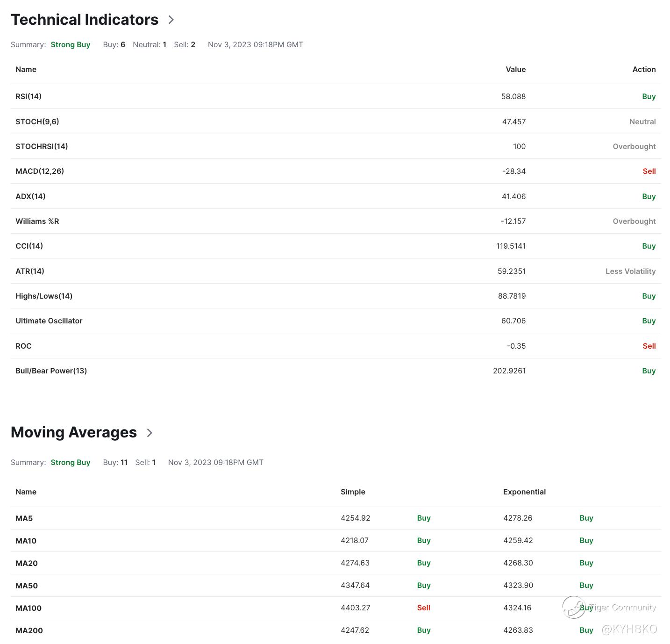Screen dimensions: 670x644
Task: Click the Moving Averages Strong Buy summary
Action: pos(71,462)
